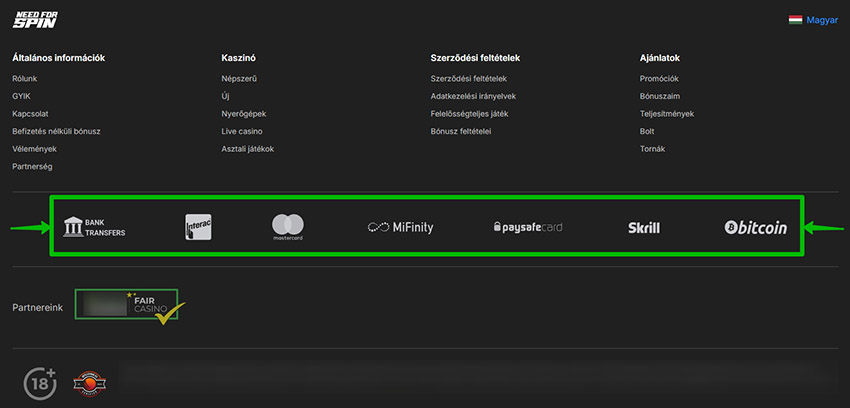Screen dimensions: 850x408
Task: Click the Bank Transfers payment icon
Action: pyautogui.click(x=94, y=227)
